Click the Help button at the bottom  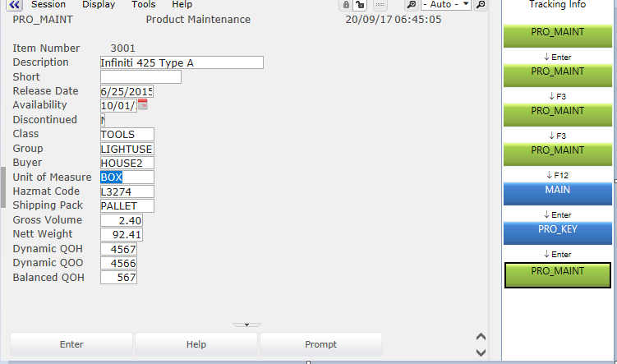pos(196,344)
